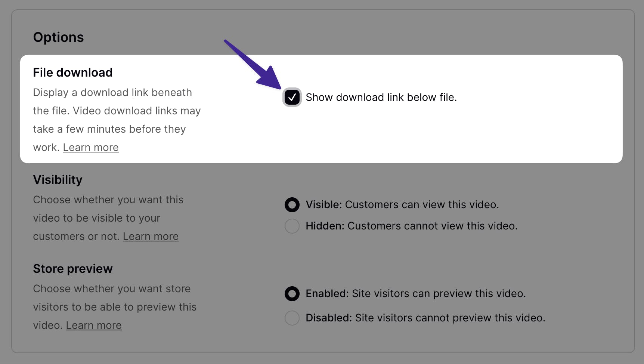Select the Disabled store preview radio button
644x364 pixels.
tap(292, 318)
